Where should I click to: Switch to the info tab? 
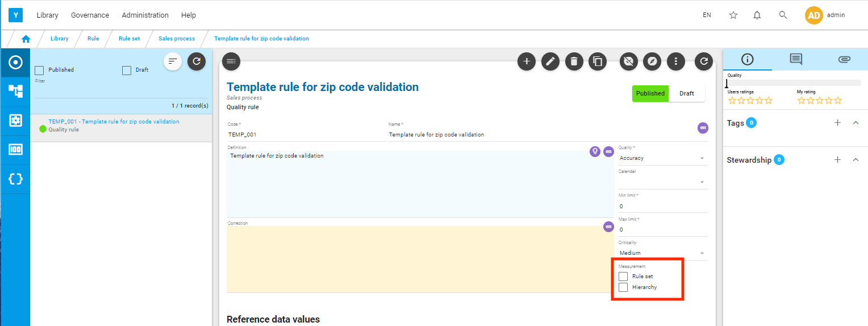pos(747,59)
